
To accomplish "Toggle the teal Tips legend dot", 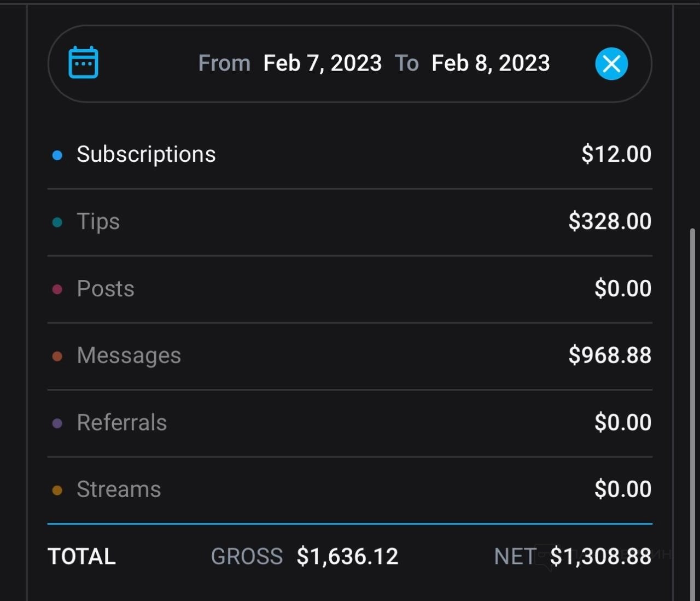I will click(57, 223).
